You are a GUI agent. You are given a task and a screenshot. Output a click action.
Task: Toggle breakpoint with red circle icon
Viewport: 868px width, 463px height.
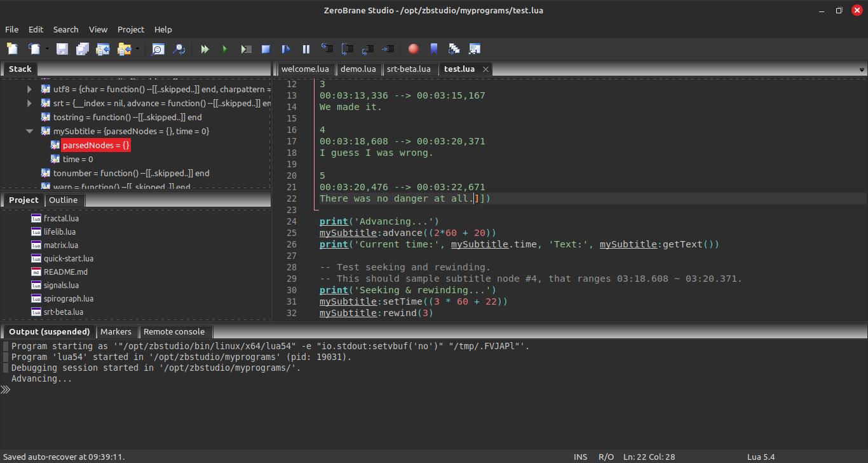pyautogui.click(x=414, y=48)
